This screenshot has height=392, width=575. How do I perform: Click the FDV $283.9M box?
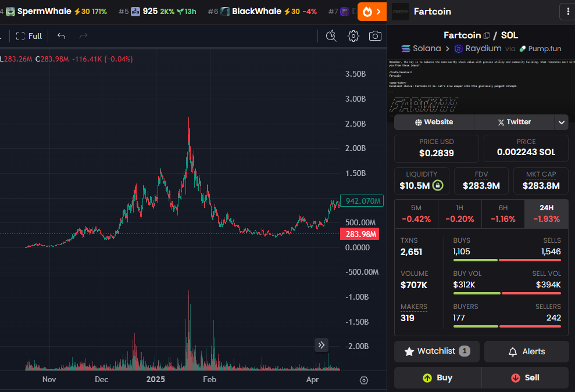point(481,181)
